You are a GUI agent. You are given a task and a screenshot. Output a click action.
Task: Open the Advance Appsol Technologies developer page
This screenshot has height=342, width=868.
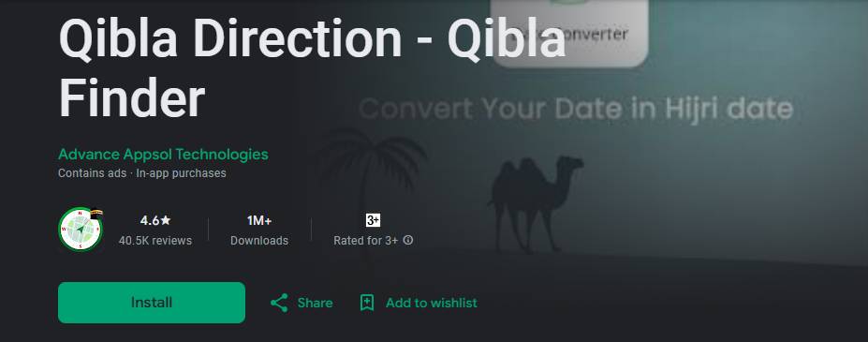click(163, 154)
